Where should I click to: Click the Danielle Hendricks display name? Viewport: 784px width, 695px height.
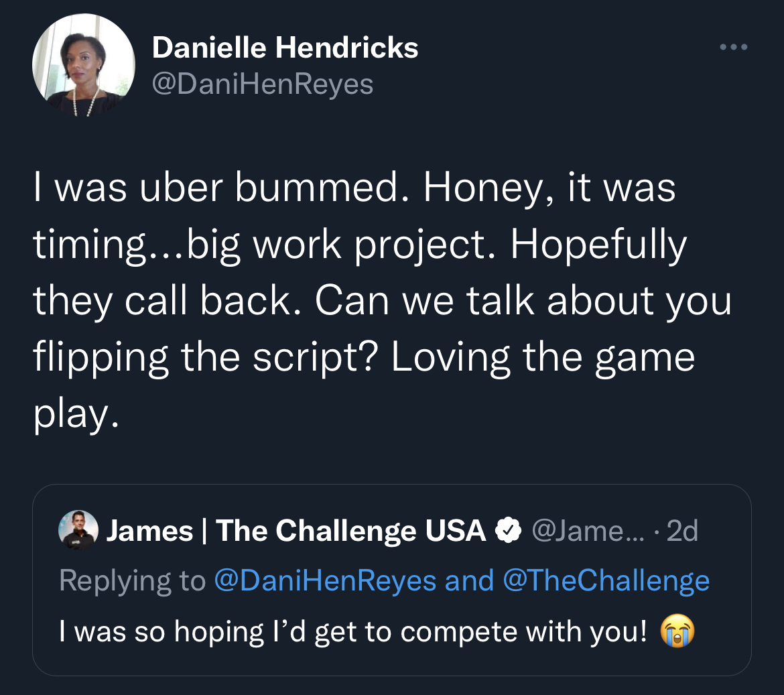tap(285, 48)
